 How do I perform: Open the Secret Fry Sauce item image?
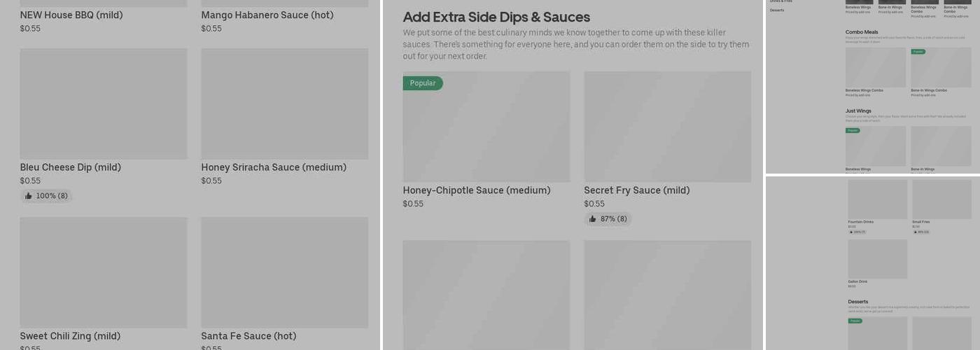point(667,127)
